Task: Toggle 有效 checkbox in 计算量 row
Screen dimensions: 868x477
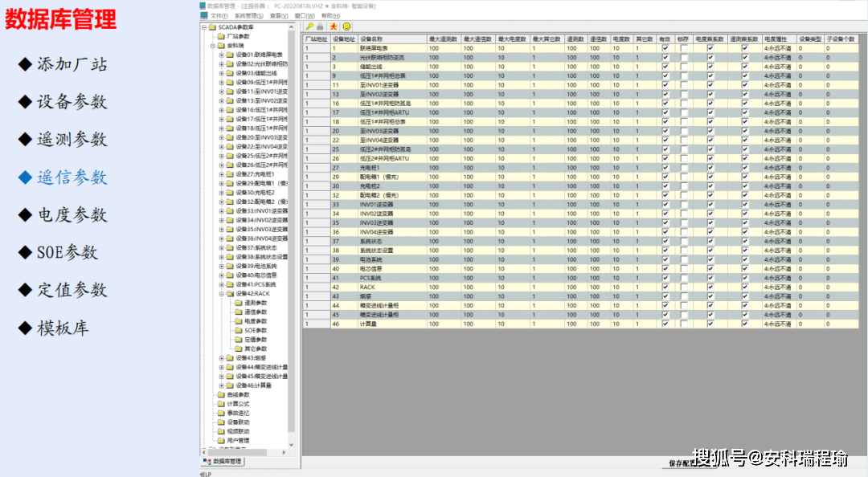Action: click(x=665, y=324)
